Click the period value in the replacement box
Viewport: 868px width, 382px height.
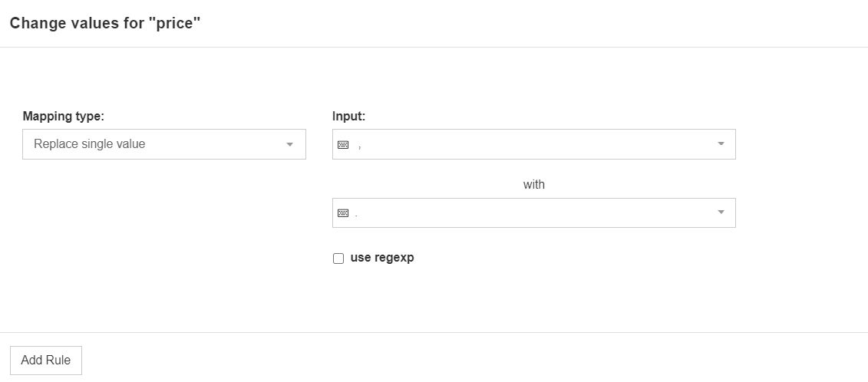(357, 214)
